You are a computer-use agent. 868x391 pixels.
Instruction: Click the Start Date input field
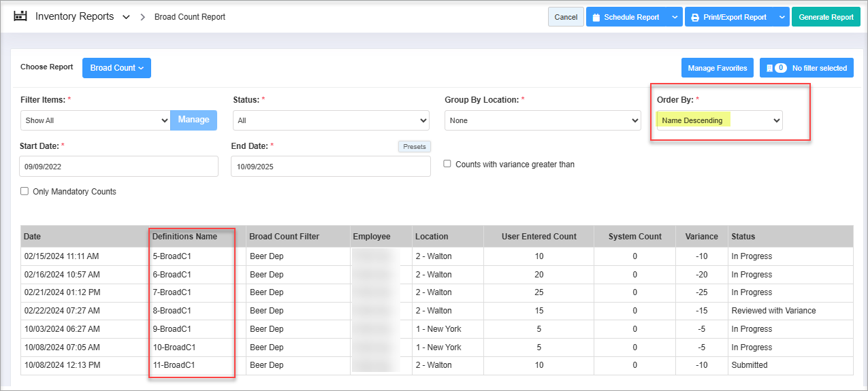tap(119, 167)
